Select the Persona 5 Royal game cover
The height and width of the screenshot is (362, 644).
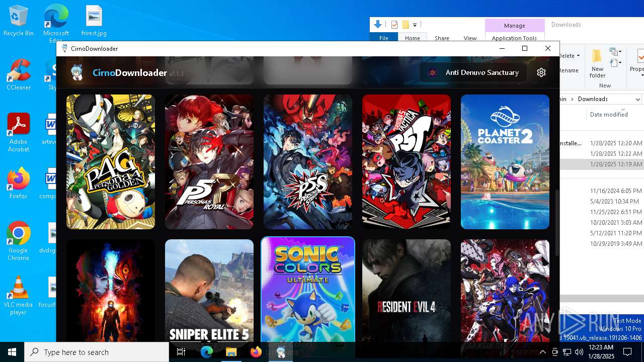pyautogui.click(x=209, y=162)
